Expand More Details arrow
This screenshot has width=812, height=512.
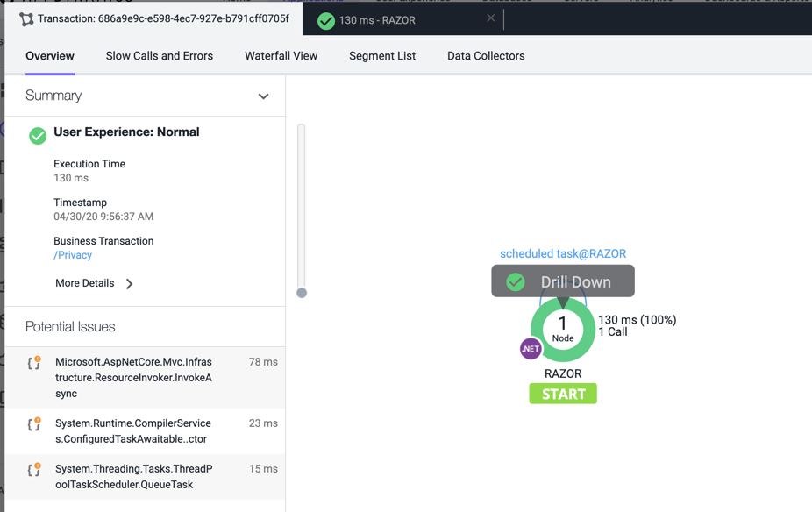130,284
